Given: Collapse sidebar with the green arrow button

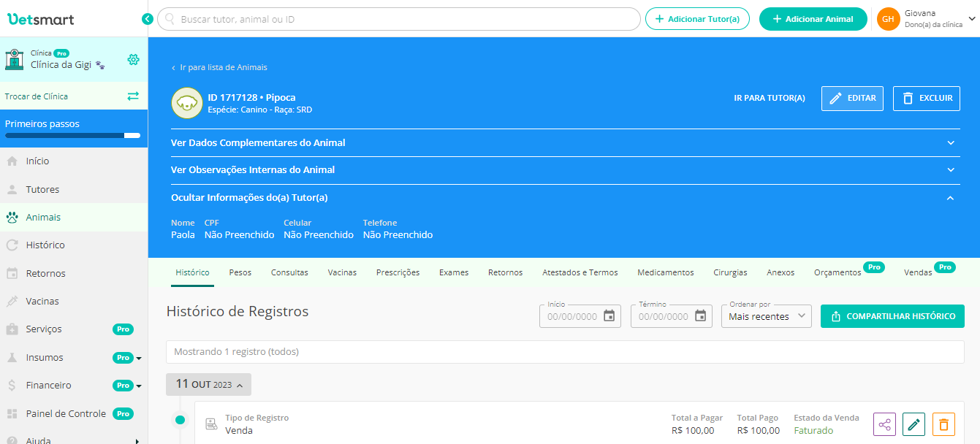Looking at the screenshot, I should click(148, 19).
